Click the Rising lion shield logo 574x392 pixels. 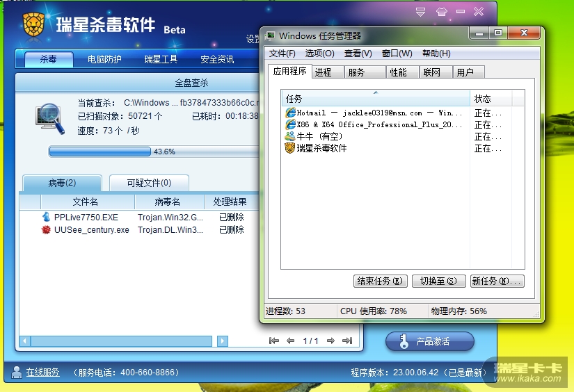click(x=33, y=24)
